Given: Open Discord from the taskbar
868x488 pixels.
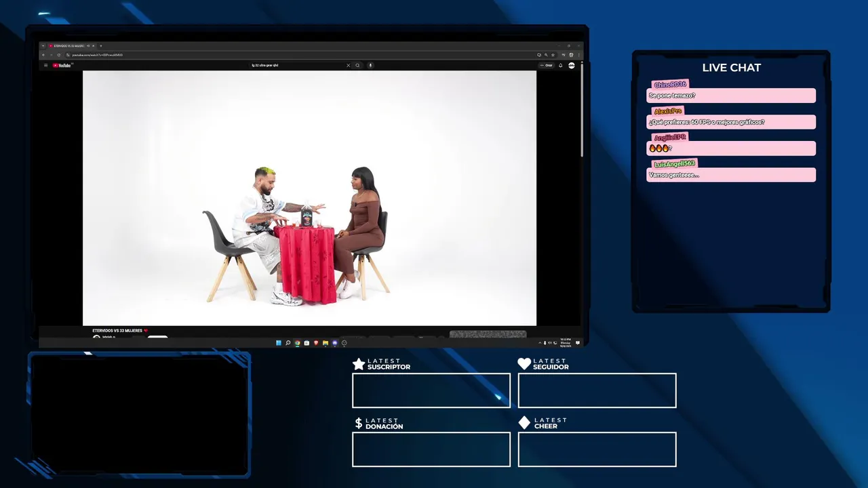Looking at the screenshot, I should tap(335, 343).
